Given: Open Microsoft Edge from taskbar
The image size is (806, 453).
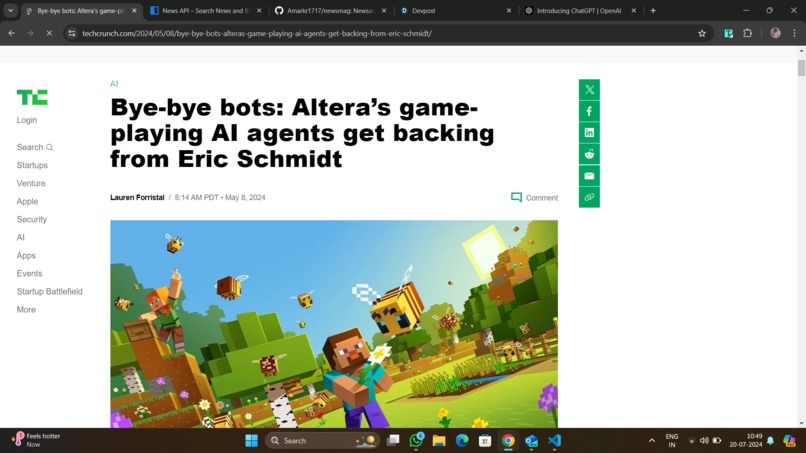Looking at the screenshot, I should tap(462, 440).
